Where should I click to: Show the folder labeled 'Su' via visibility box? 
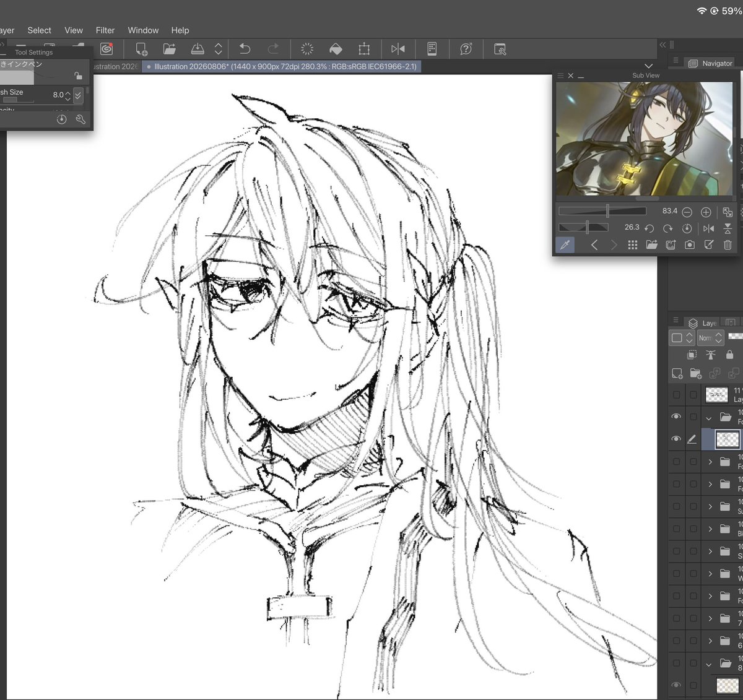(676, 506)
